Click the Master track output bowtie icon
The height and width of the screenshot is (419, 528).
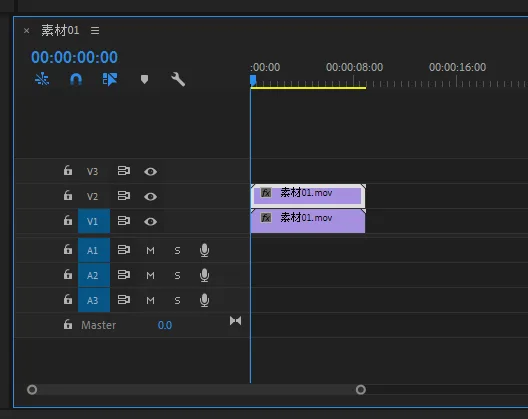(x=235, y=321)
